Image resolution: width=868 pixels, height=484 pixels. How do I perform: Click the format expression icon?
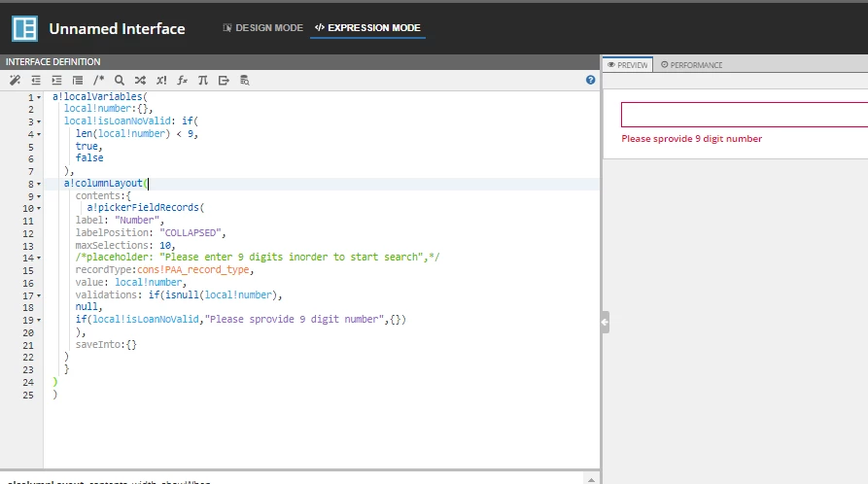tap(78, 81)
